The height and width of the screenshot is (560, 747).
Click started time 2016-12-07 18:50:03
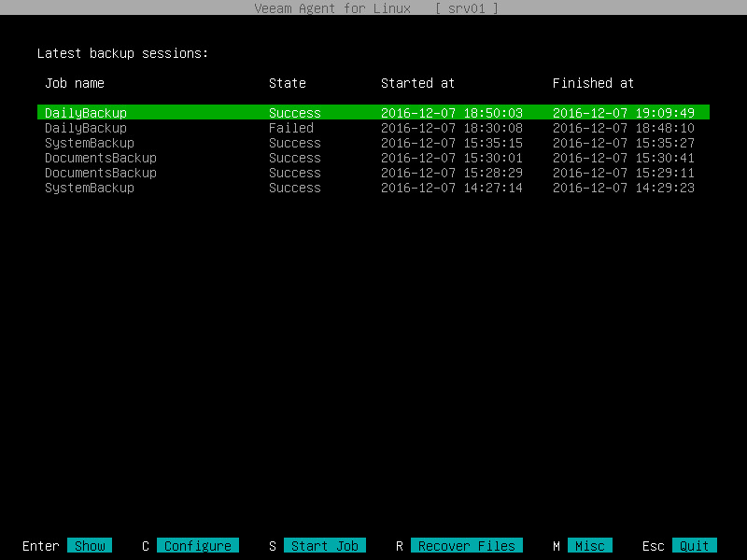pyautogui.click(x=452, y=113)
